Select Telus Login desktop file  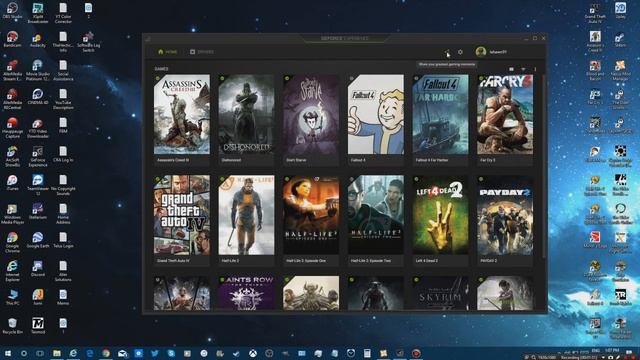coord(63,240)
